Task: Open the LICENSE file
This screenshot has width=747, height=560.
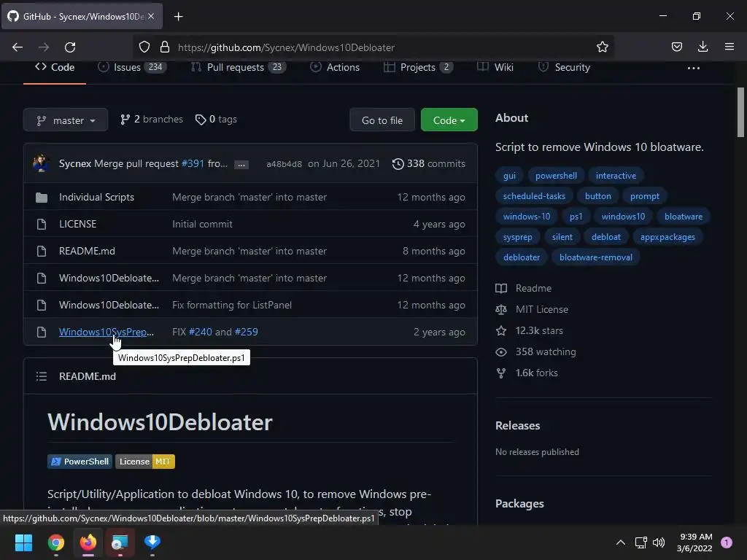Action: tap(77, 224)
